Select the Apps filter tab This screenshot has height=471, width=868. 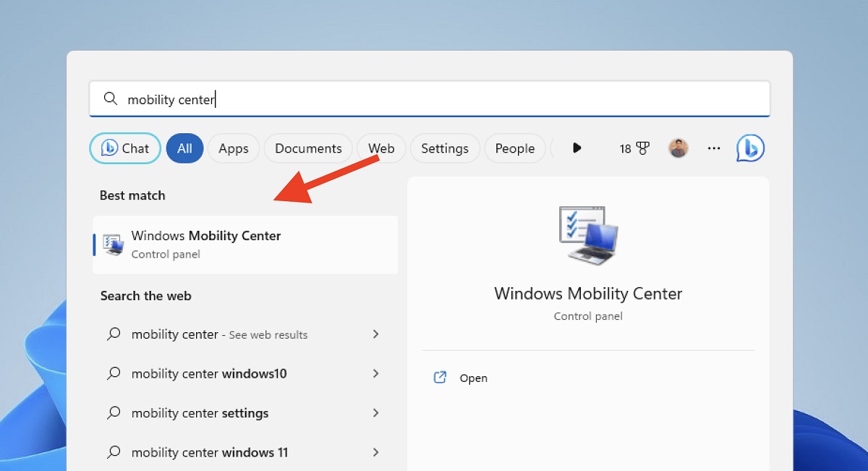click(233, 148)
